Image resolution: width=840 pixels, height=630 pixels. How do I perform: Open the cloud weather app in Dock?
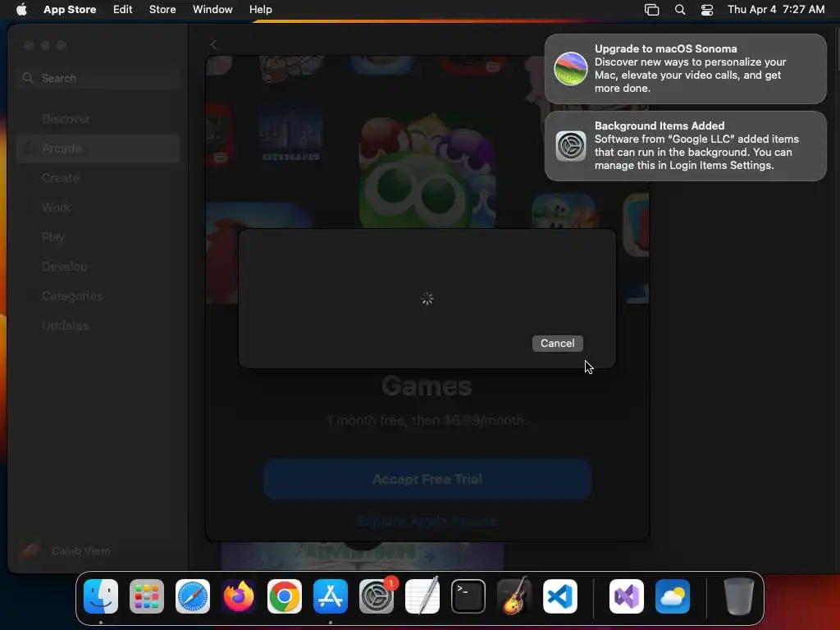[x=673, y=596]
